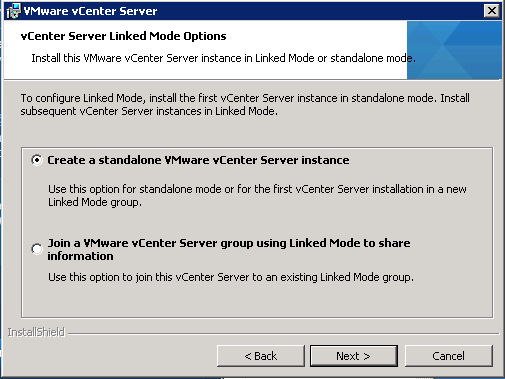Proceed with the Next button

(354, 356)
